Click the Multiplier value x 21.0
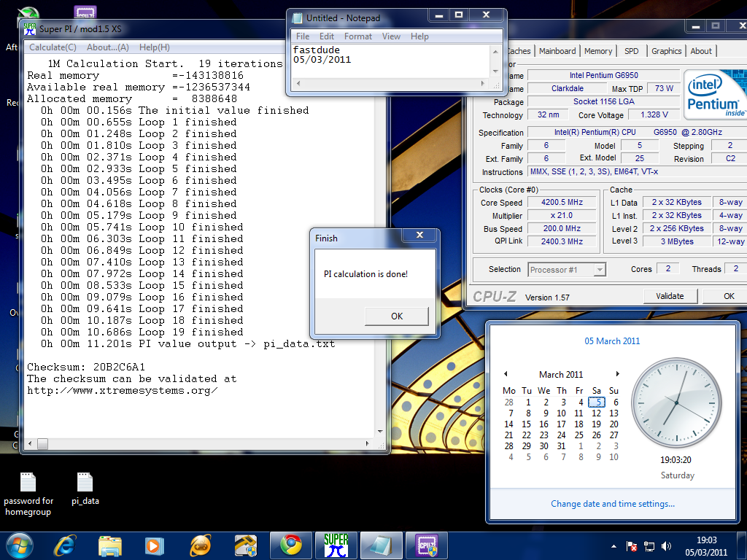Screen dimensions: 747x560 [x=562, y=215]
